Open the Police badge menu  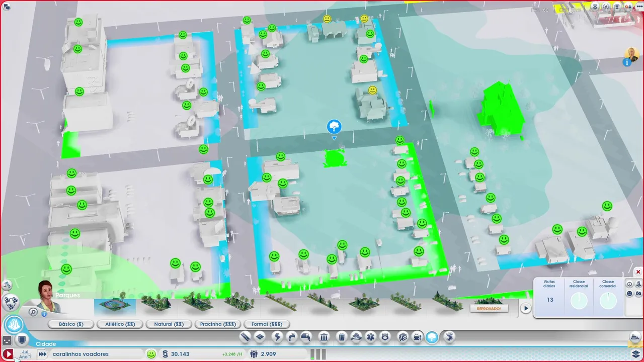point(385,337)
